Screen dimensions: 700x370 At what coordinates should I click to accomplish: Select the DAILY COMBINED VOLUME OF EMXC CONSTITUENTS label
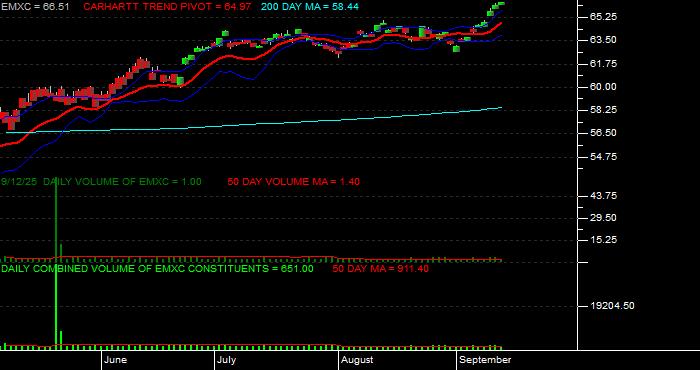pyautogui.click(x=157, y=269)
